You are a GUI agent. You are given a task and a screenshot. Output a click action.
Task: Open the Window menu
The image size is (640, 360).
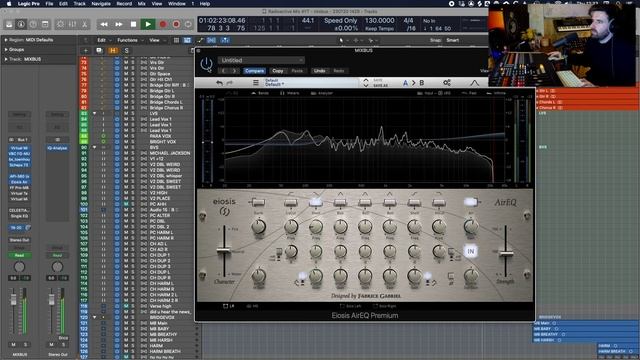tap(177, 4)
